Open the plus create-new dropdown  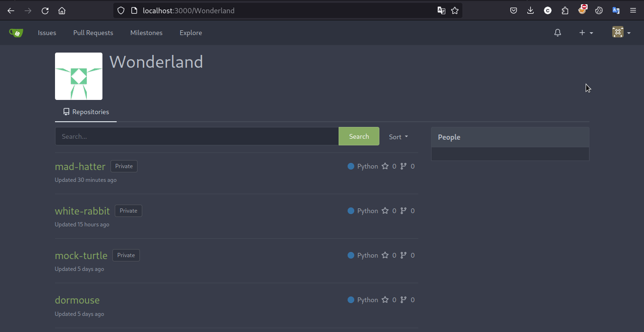[586, 33]
